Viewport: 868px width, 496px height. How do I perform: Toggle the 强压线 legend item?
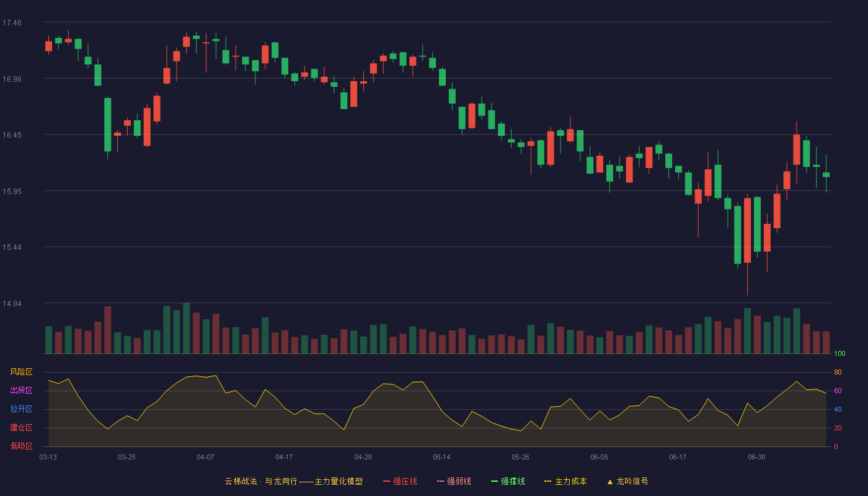[400, 481]
